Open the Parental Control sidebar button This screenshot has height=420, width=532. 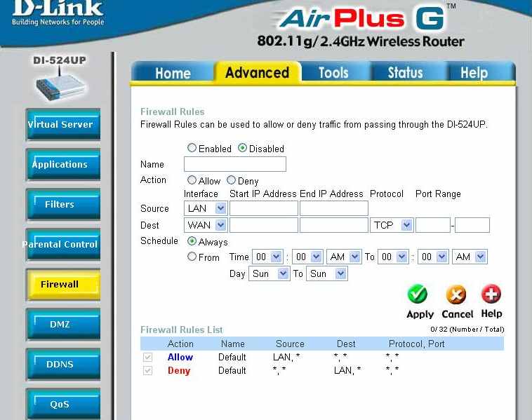pos(61,245)
